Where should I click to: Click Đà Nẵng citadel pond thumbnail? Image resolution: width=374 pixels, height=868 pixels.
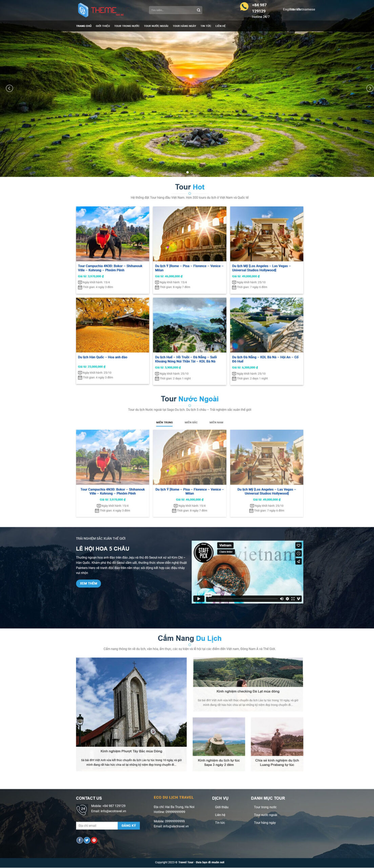click(x=267, y=325)
